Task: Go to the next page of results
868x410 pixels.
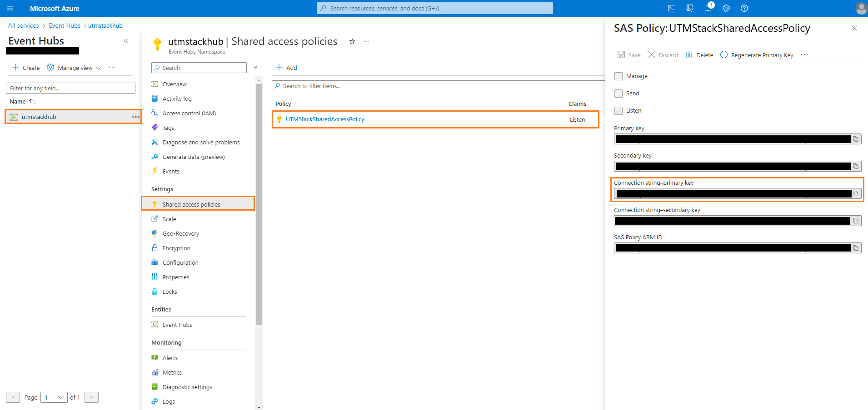Action: pos(91,397)
